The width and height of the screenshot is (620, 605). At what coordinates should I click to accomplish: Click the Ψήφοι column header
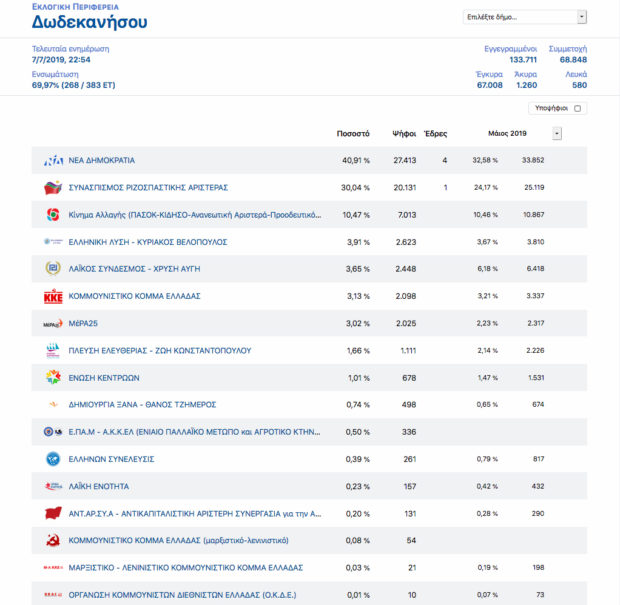pos(404,134)
